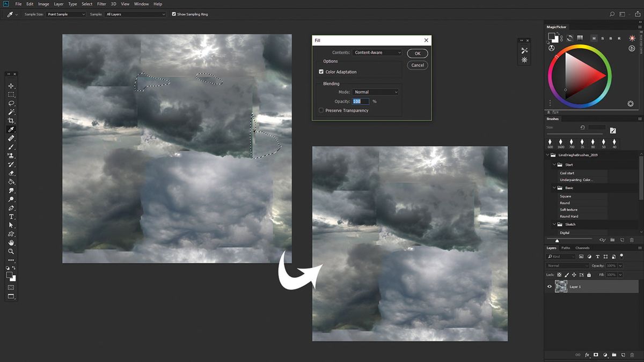Switch to the Channels tab

click(582, 248)
